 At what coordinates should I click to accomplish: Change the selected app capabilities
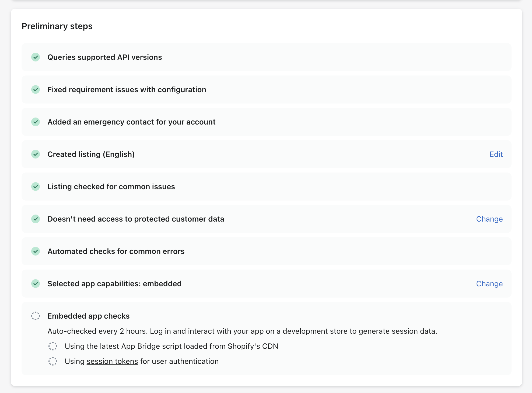(x=489, y=284)
